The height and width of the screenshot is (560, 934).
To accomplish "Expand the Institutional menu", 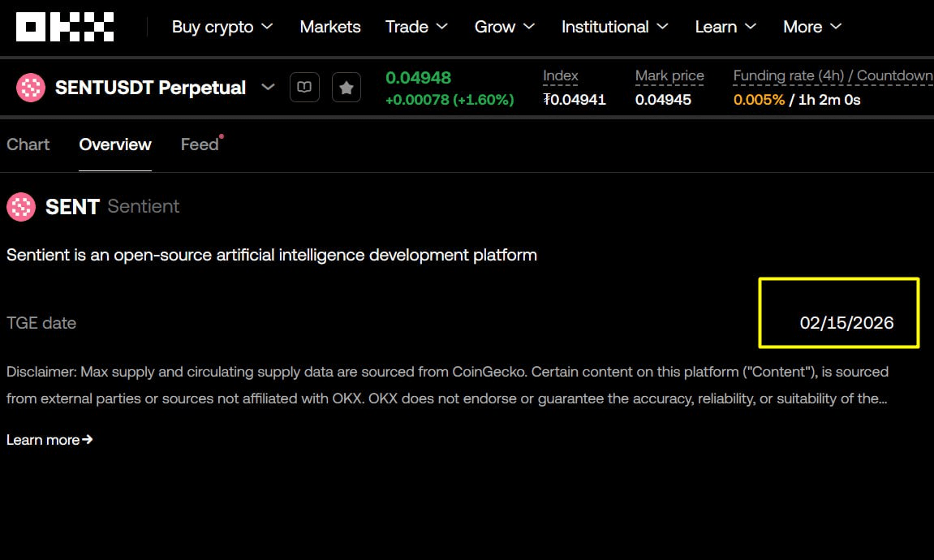I will [x=614, y=27].
